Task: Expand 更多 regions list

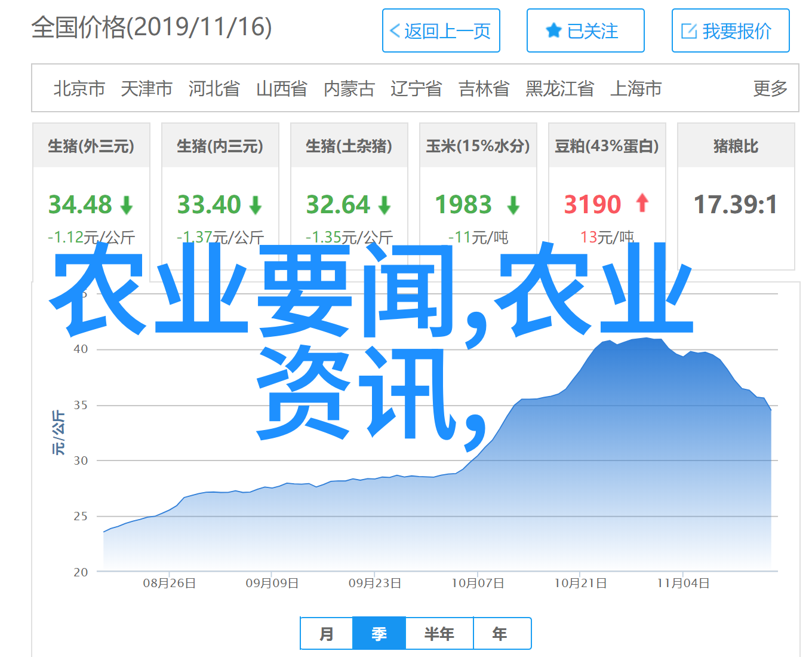Action: pos(770,88)
